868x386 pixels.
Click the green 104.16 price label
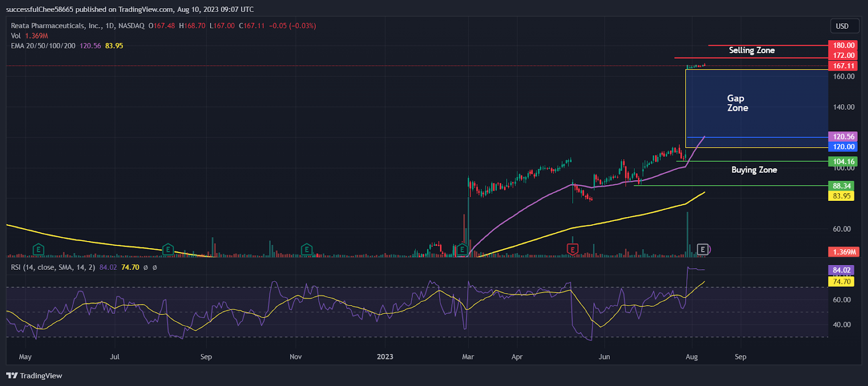[843, 161]
